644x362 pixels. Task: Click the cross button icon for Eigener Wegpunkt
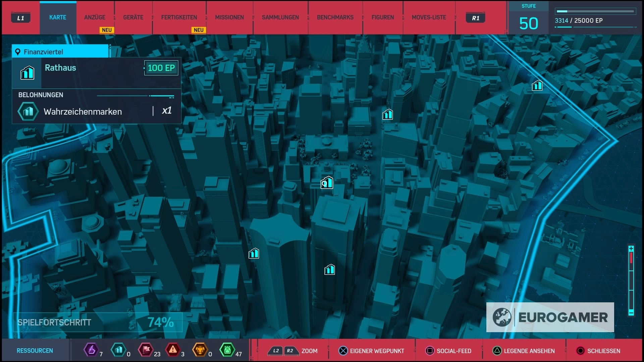(343, 351)
